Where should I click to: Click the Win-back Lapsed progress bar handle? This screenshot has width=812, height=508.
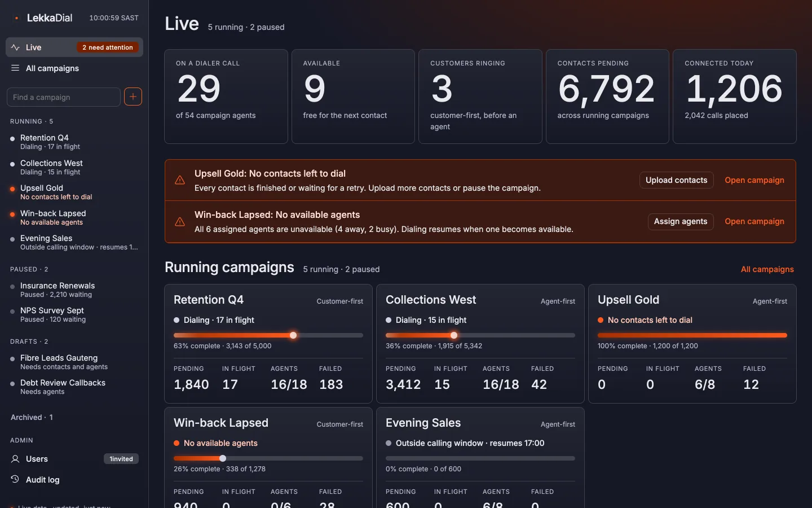tap(223, 458)
